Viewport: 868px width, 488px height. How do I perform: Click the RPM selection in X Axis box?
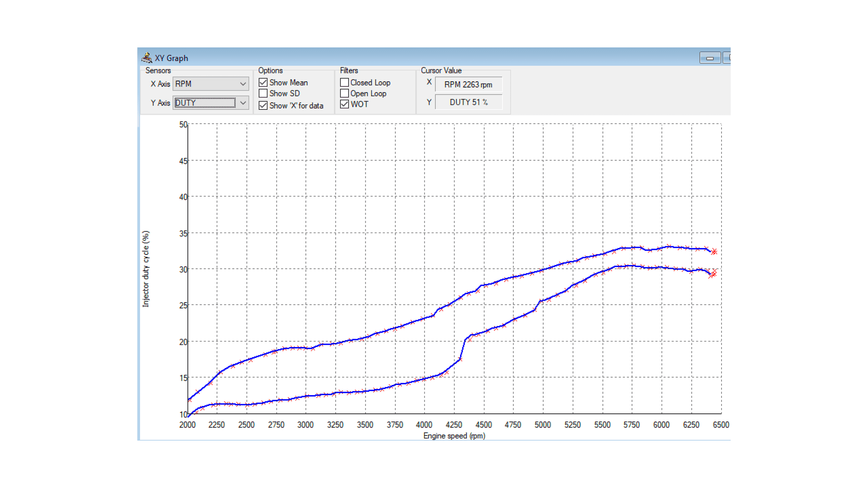coord(195,84)
